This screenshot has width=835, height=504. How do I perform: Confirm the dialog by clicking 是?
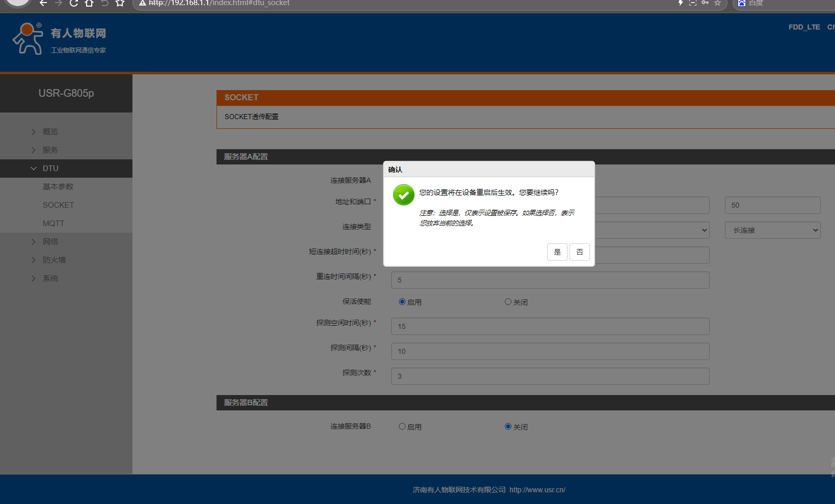tap(557, 252)
